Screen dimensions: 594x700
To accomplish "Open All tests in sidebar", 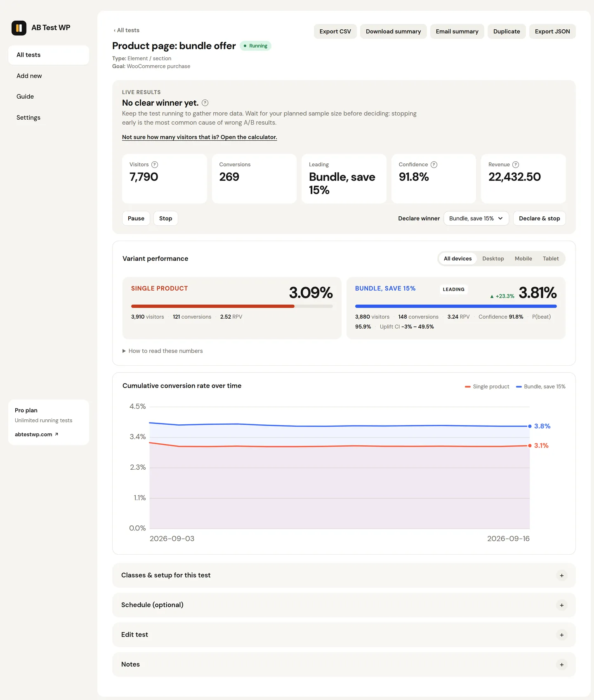I will [x=49, y=55].
